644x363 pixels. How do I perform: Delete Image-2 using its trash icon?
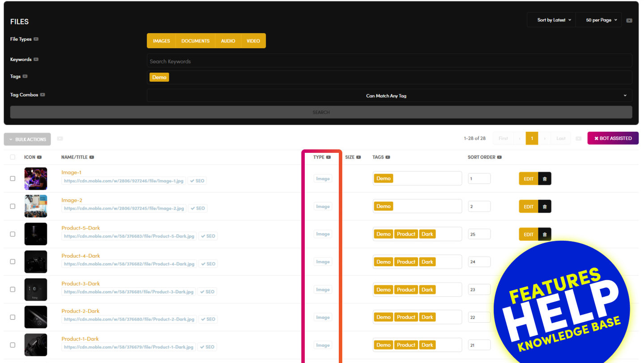point(545,207)
